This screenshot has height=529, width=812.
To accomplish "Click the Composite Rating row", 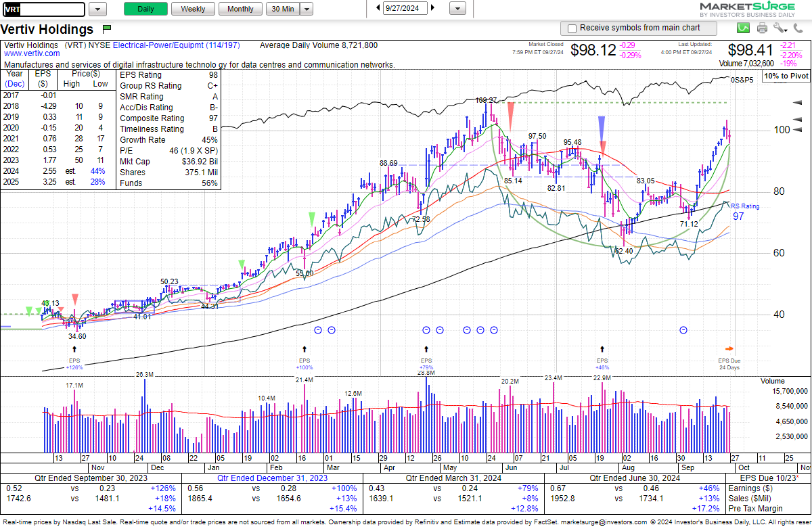I will [169, 118].
